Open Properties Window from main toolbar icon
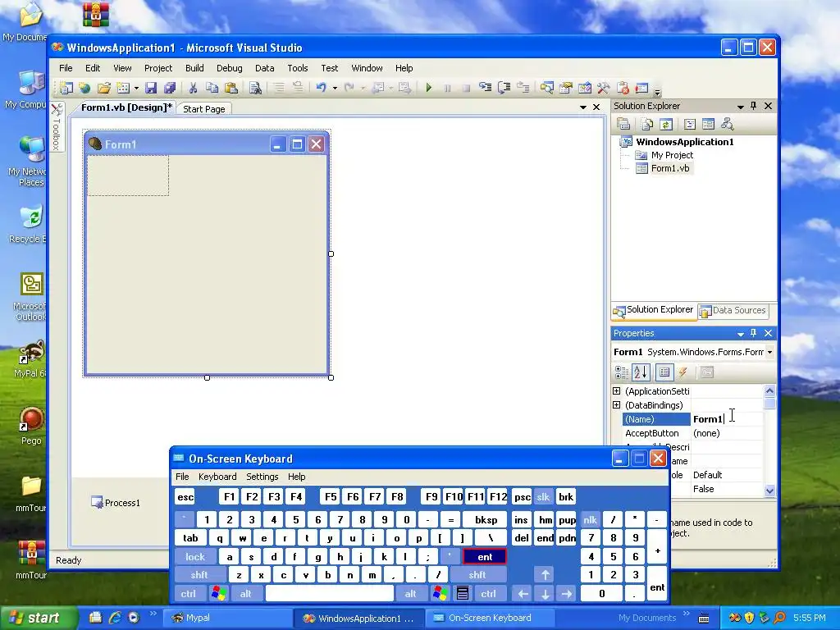Screen dimensions: 840x630 click(566, 88)
